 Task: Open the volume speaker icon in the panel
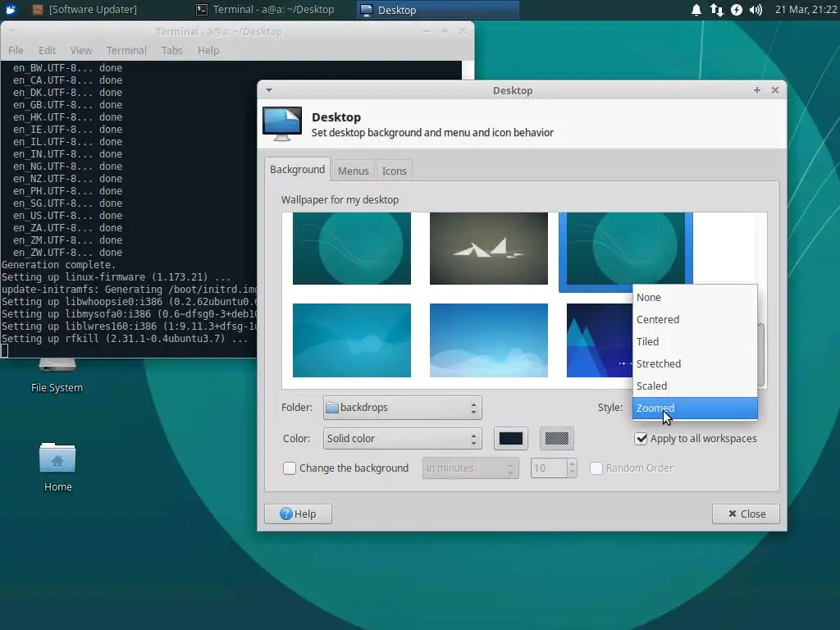pyautogui.click(x=756, y=10)
